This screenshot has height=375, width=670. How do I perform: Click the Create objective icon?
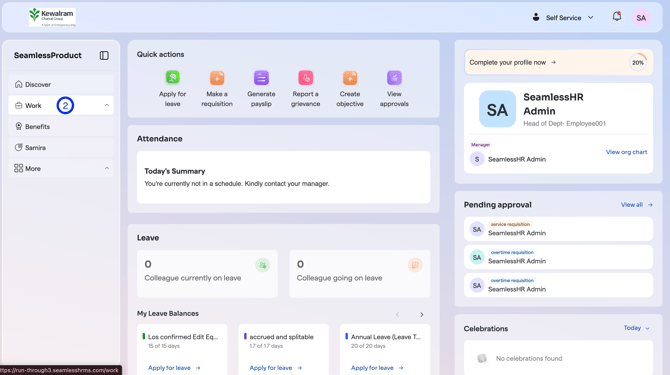(x=350, y=78)
